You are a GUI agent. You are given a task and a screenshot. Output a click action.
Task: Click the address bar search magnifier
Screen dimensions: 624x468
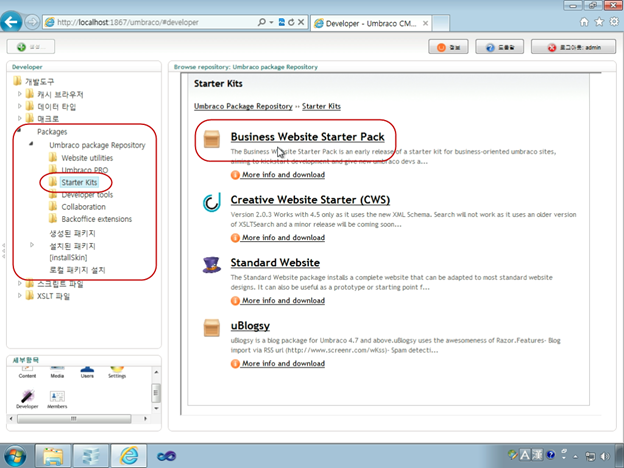[261, 22]
